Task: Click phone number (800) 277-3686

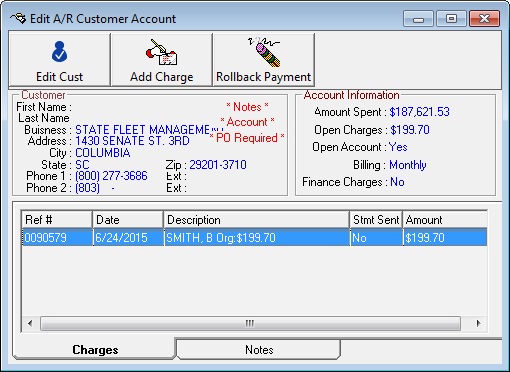Action: click(x=111, y=176)
